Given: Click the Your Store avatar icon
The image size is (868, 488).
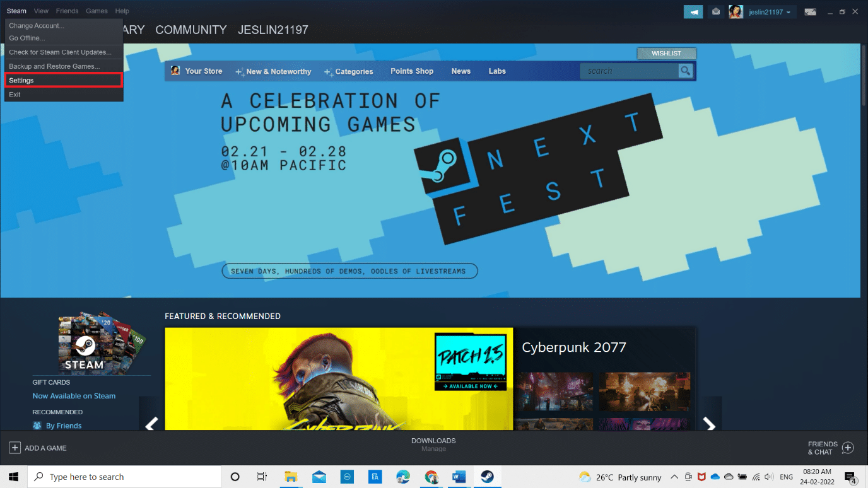Looking at the screenshot, I should 175,71.
